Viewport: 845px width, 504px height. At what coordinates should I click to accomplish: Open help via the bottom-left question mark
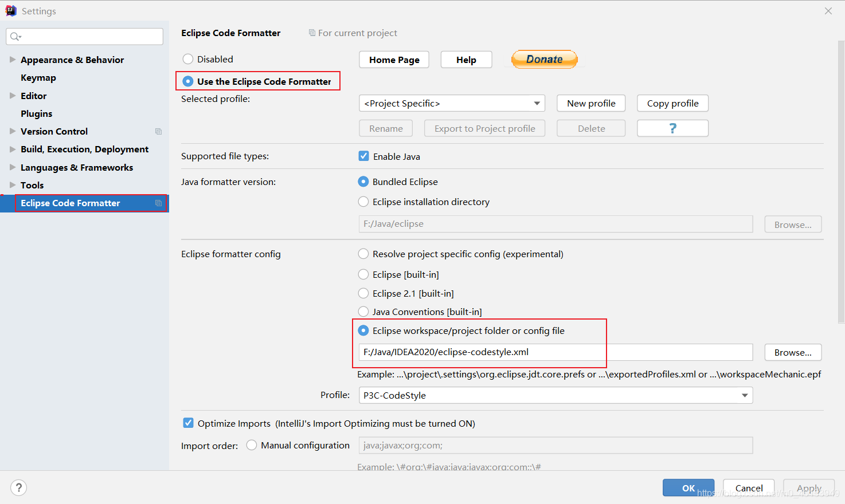pyautogui.click(x=19, y=487)
